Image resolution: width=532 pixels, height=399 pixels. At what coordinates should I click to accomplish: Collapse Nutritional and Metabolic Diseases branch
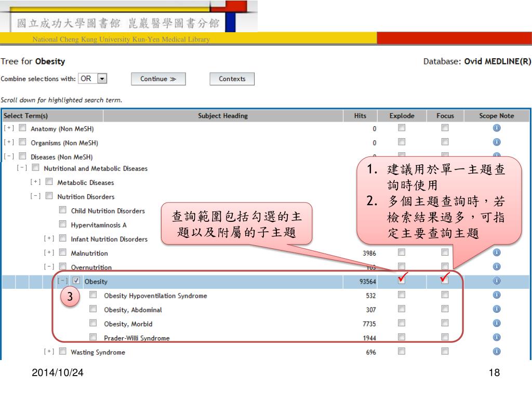pos(22,168)
